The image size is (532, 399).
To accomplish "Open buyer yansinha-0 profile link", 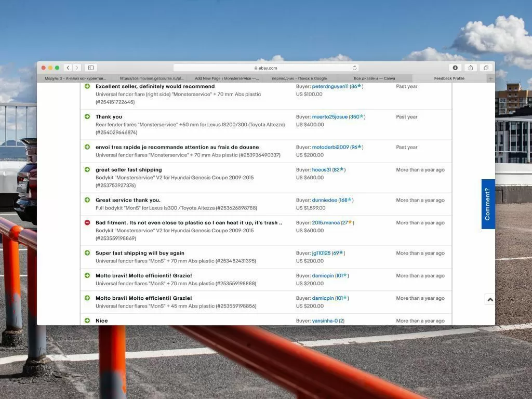I will tap(325, 321).
